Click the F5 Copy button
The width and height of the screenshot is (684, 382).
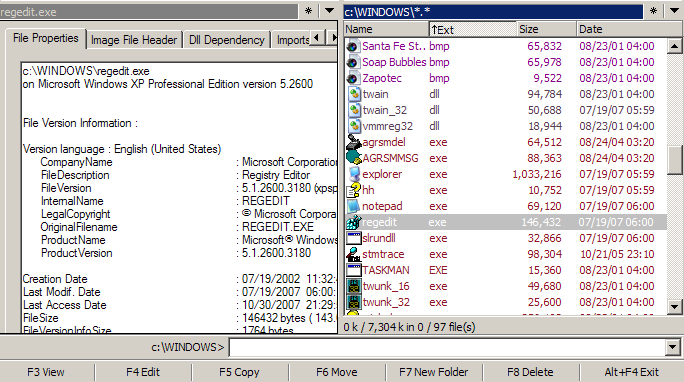coord(239,372)
